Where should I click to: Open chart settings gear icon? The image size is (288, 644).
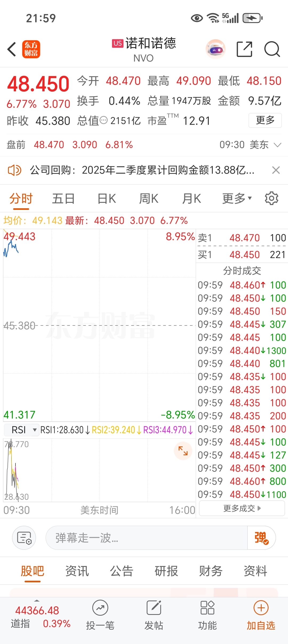(x=271, y=198)
